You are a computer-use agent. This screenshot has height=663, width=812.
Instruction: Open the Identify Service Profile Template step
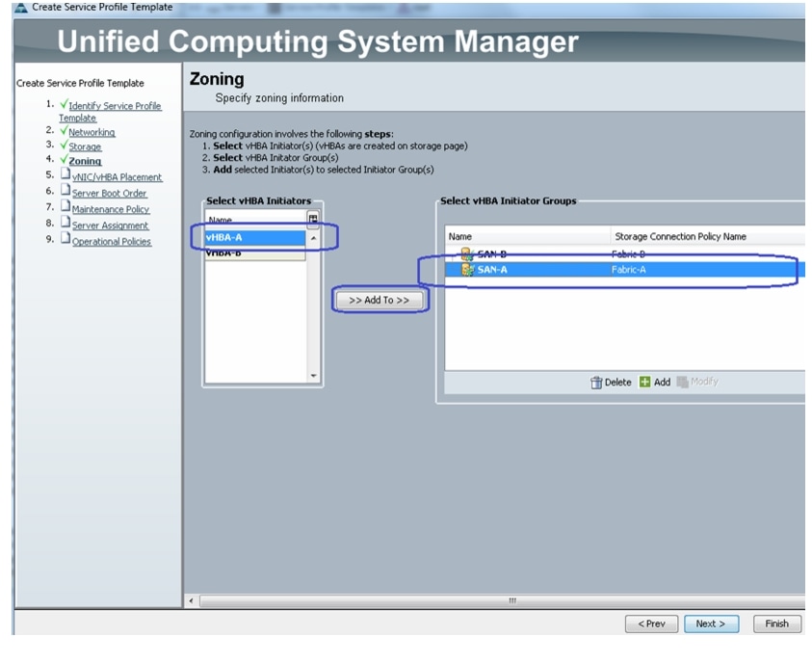coord(110,112)
